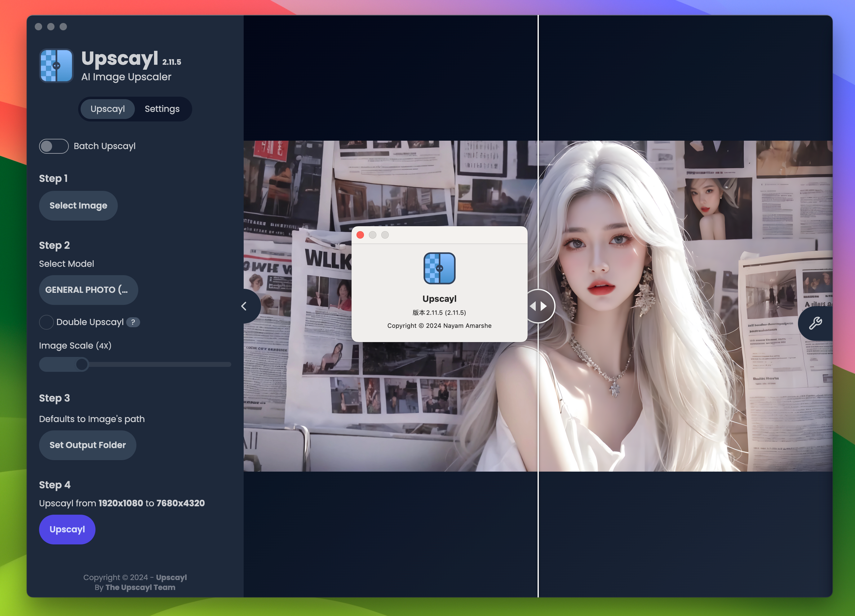Toggle the Batch Upscayl switch on
The image size is (855, 616).
[x=53, y=146]
